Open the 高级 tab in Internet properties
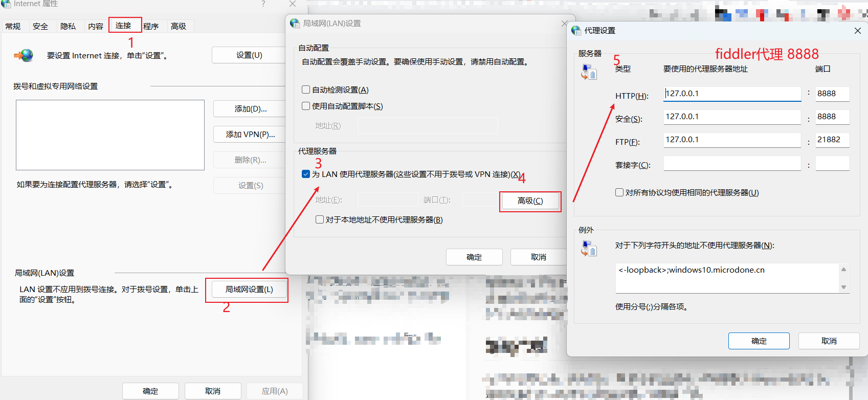This screenshot has height=400, width=868. 179,26
